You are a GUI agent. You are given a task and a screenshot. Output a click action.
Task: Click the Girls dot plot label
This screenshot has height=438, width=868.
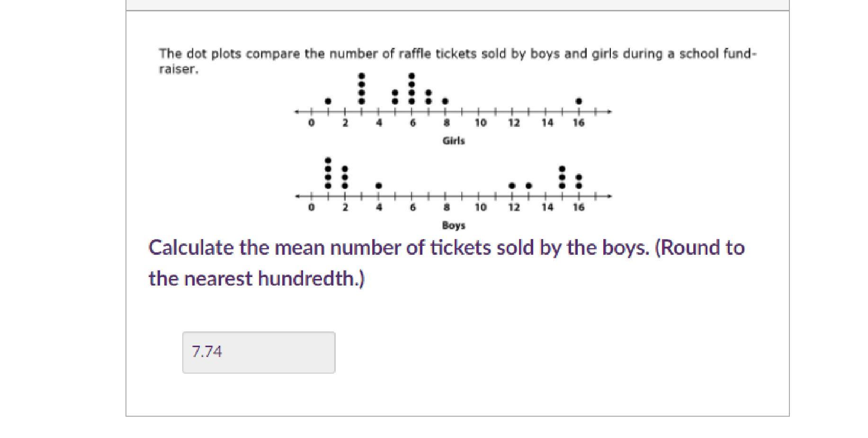pyautogui.click(x=453, y=141)
